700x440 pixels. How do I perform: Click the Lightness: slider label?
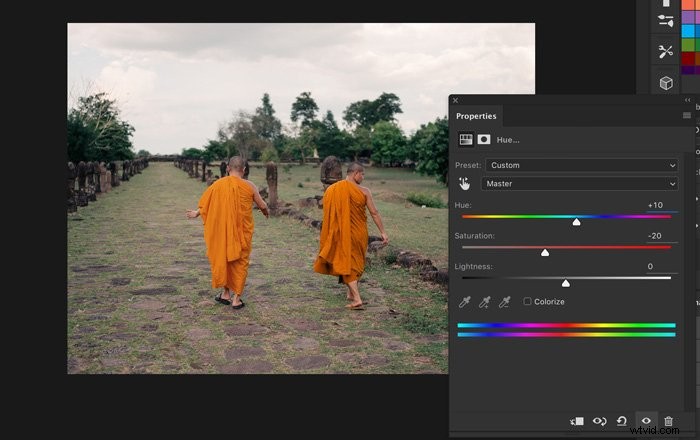[474, 266]
